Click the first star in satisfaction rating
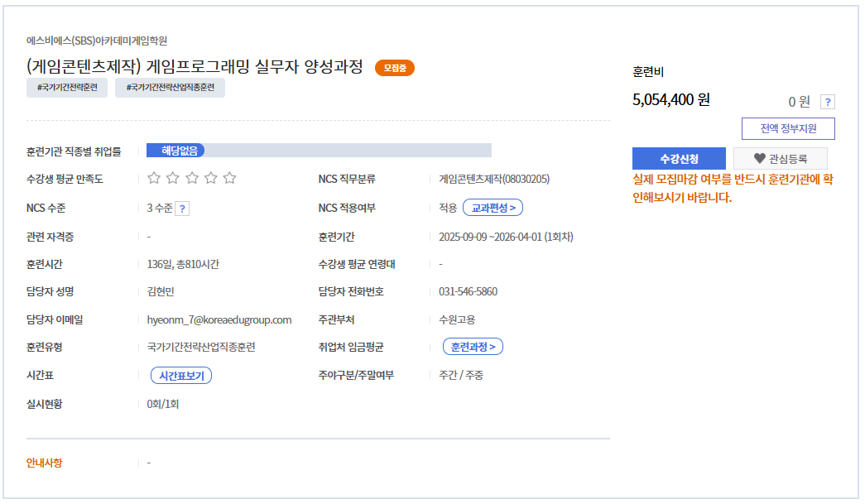This screenshot has width=865, height=504. (x=153, y=178)
